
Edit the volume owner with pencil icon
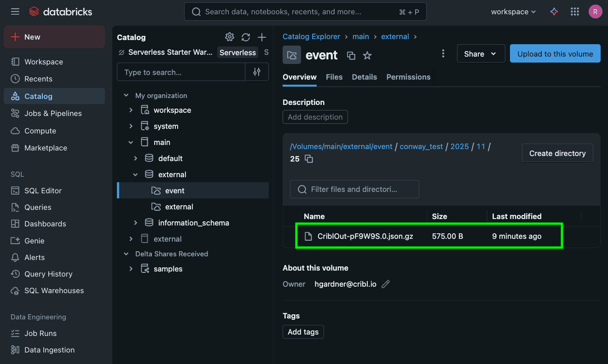coord(386,284)
